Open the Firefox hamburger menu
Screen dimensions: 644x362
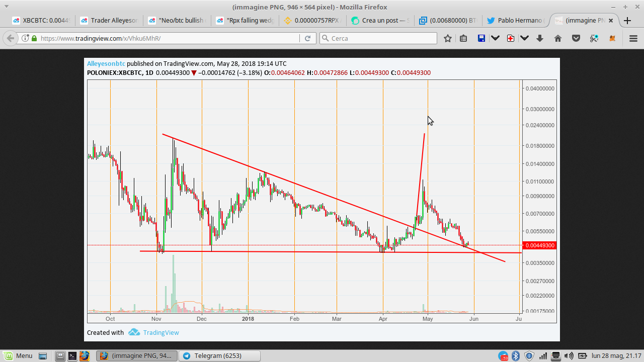(x=633, y=38)
